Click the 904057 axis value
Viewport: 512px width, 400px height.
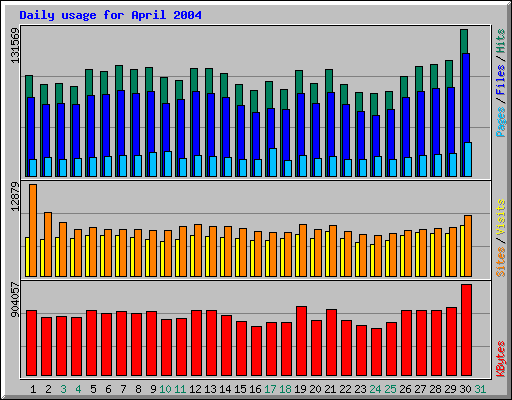click(15, 300)
